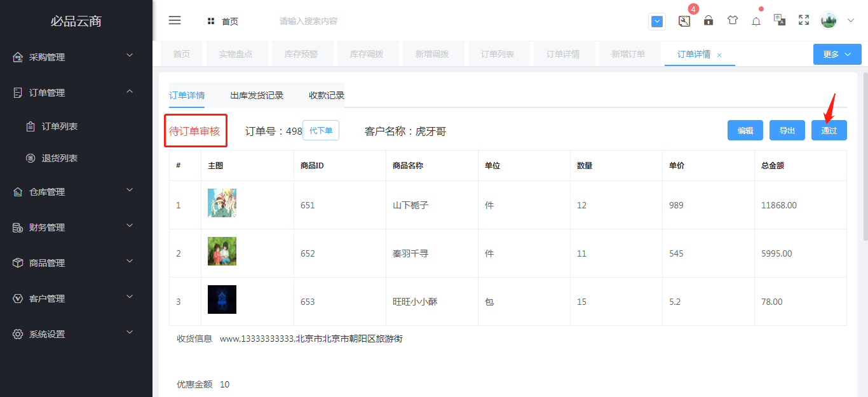Open the blue color theme picker
Viewport: 868px width, 397px height.
click(x=657, y=22)
